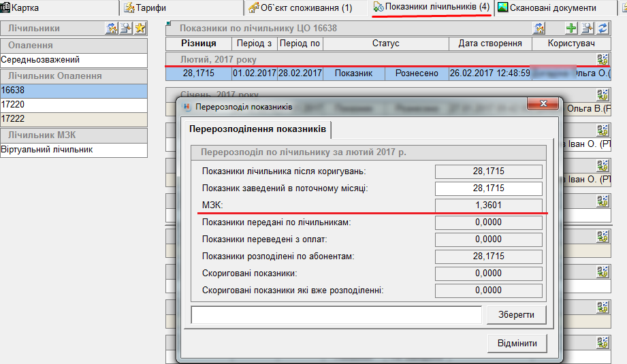Click the house document icon in the Показники по лічильнику header

(x=538, y=28)
